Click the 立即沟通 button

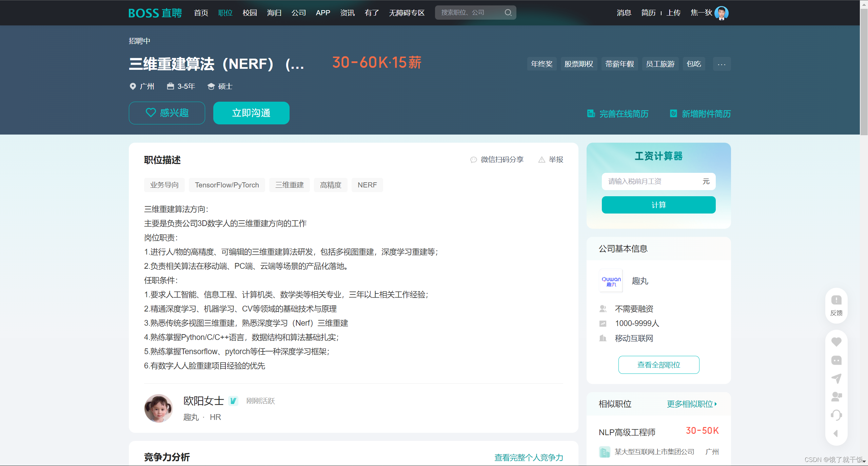click(x=251, y=113)
